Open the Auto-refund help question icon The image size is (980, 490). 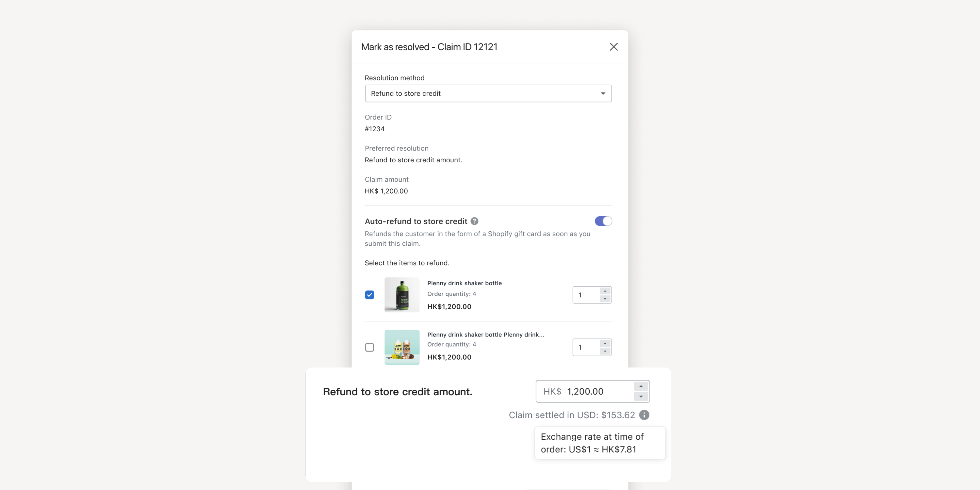tap(474, 221)
